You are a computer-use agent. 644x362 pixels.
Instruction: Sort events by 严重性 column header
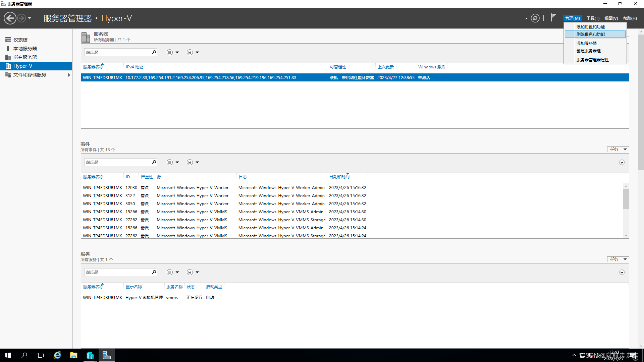pos(147,177)
